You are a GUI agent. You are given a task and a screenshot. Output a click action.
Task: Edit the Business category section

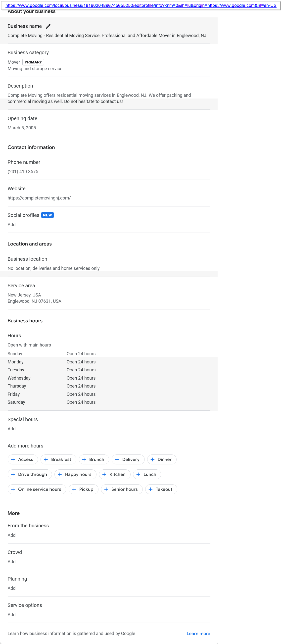pyautogui.click(x=109, y=60)
